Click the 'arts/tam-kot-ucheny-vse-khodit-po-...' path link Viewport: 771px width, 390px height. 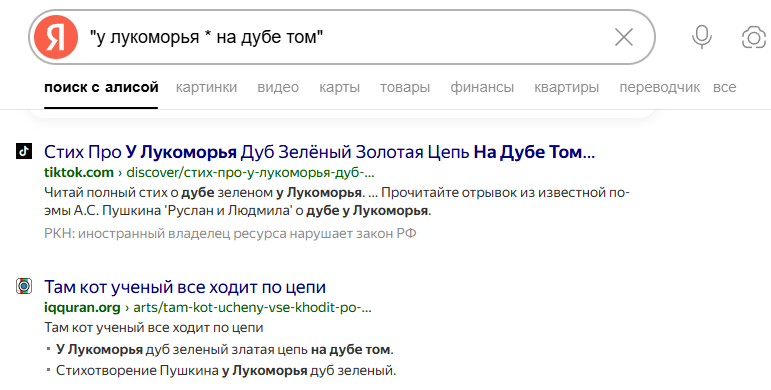pos(252,307)
